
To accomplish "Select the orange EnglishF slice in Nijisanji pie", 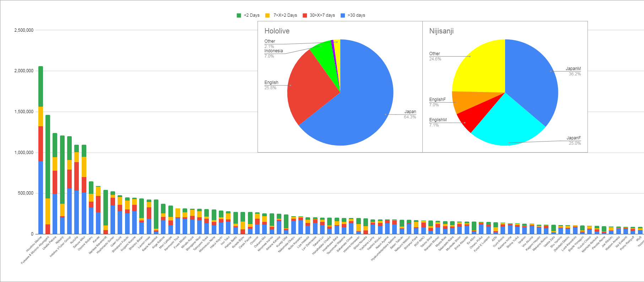I will [x=469, y=101].
